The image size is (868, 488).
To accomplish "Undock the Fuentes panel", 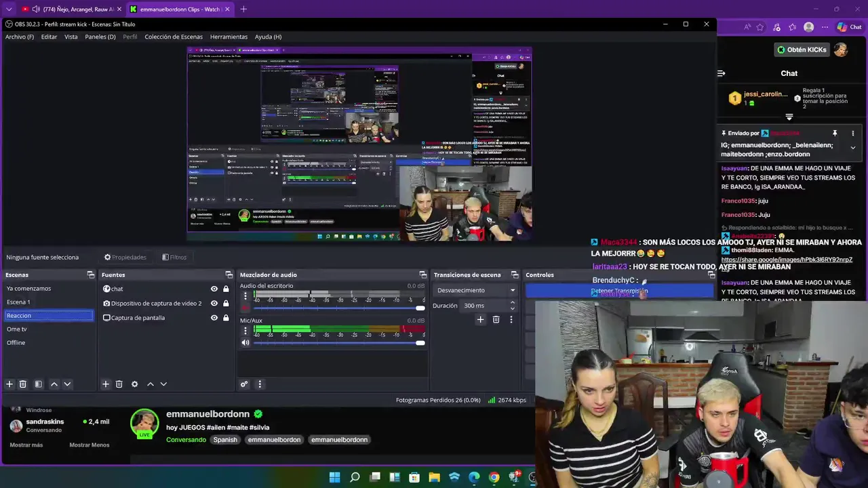I will pos(229,274).
